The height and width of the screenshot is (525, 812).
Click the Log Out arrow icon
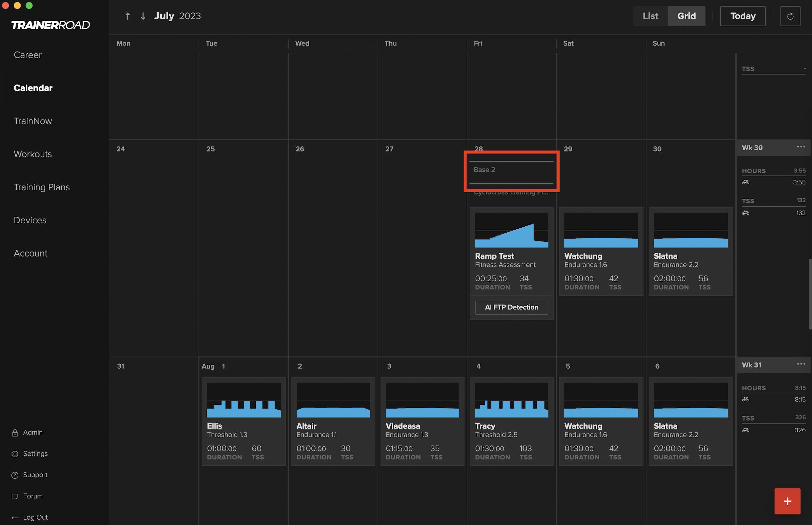[15, 518]
